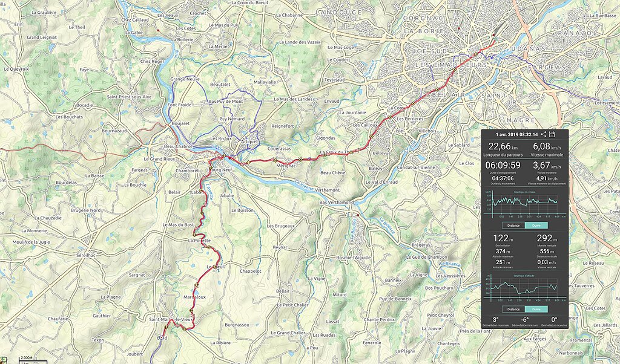The height and width of the screenshot is (364, 620).
Task: Switch the speed graph to Durée
Action: click(536, 226)
